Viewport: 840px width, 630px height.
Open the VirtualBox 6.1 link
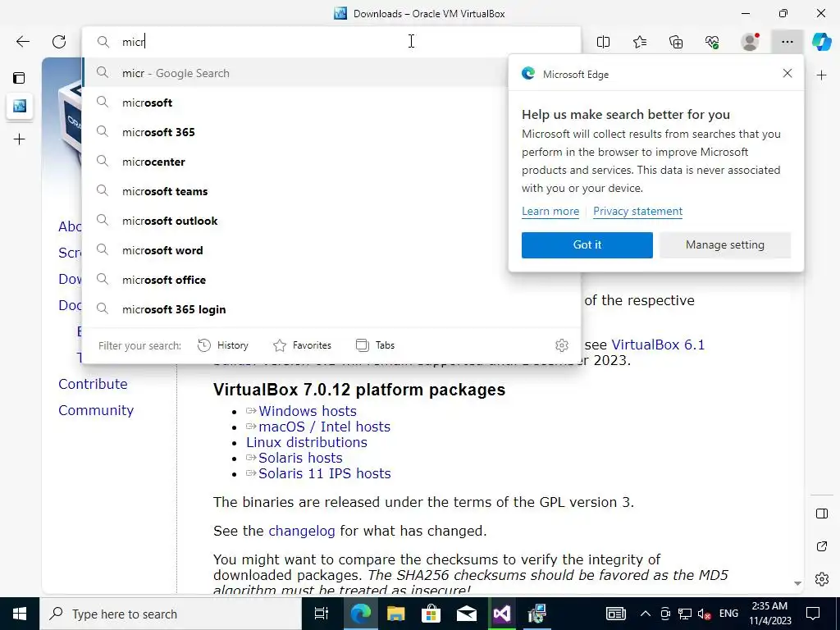coord(658,345)
